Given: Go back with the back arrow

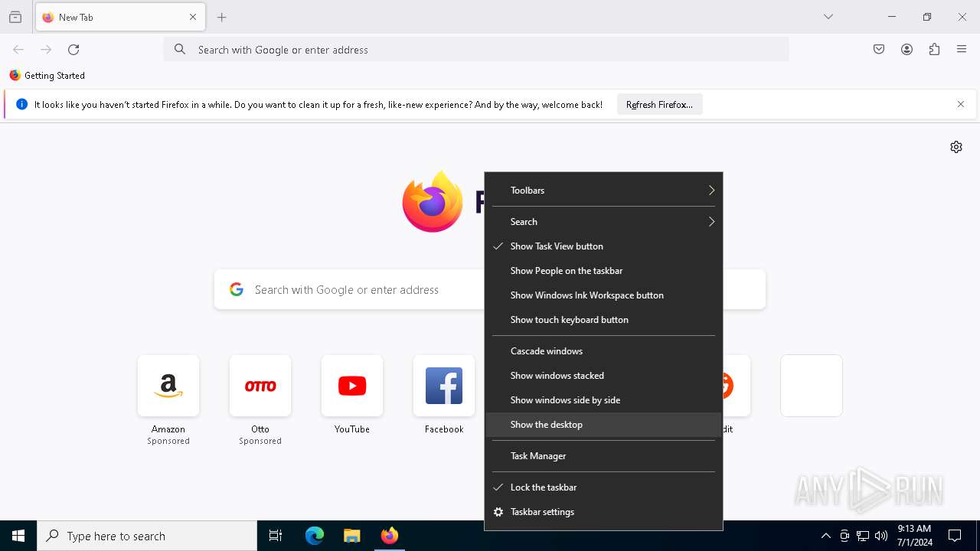Looking at the screenshot, I should pos(18,50).
